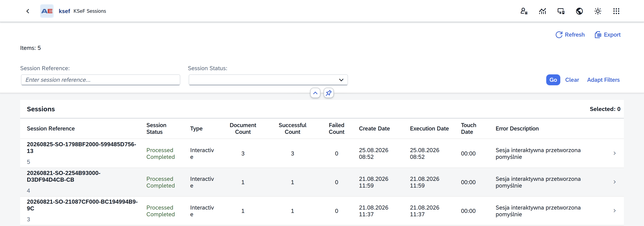Click Create Date 21.08.2026 11:37 cell
This screenshot has width=644, height=226.
[x=373, y=211]
